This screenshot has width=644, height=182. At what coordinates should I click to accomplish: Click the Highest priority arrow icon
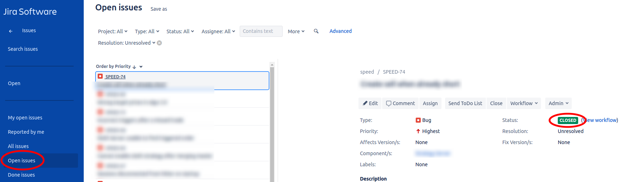pyautogui.click(x=418, y=131)
